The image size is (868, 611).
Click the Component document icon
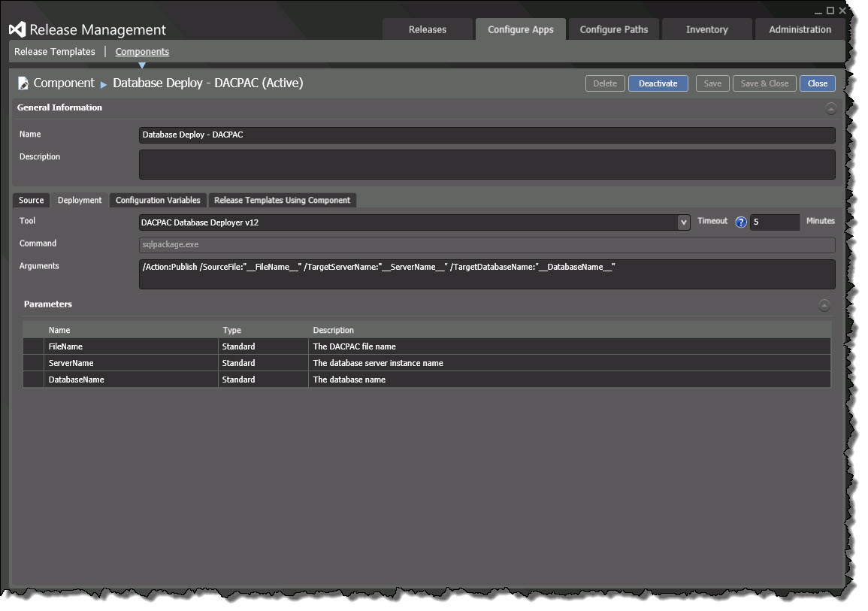pyautogui.click(x=23, y=83)
